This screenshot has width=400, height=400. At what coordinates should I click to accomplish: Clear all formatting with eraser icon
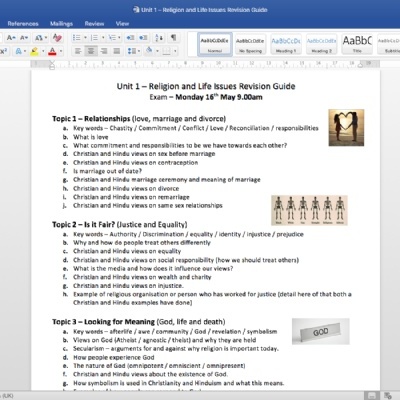[x=57, y=38]
